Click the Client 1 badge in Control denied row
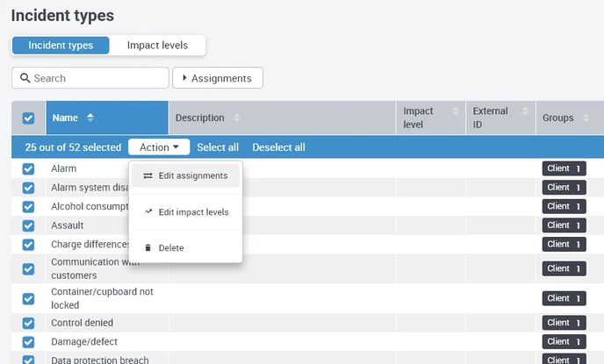This screenshot has height=364, width=604. tap(564, 323)
